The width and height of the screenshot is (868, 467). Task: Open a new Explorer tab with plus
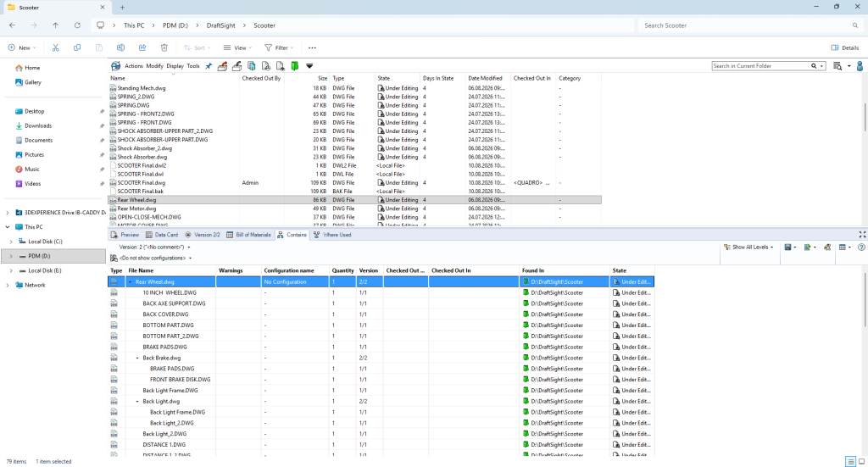122,7
